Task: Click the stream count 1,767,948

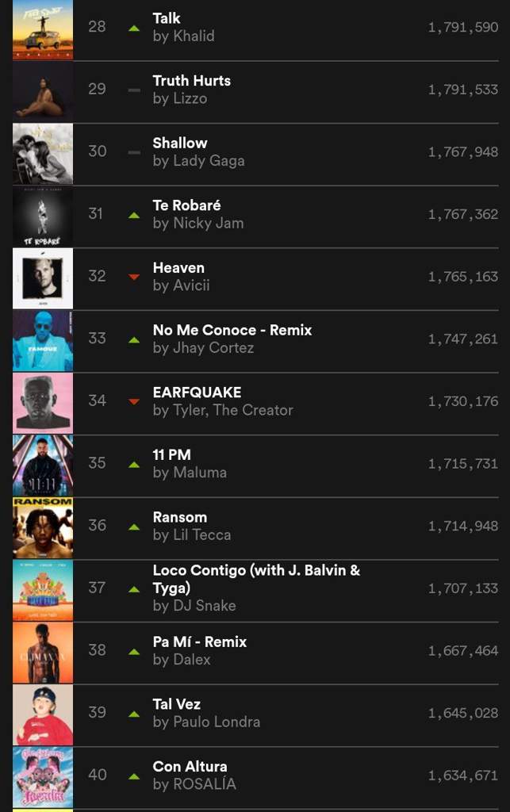Action: [x=463, y=152]
